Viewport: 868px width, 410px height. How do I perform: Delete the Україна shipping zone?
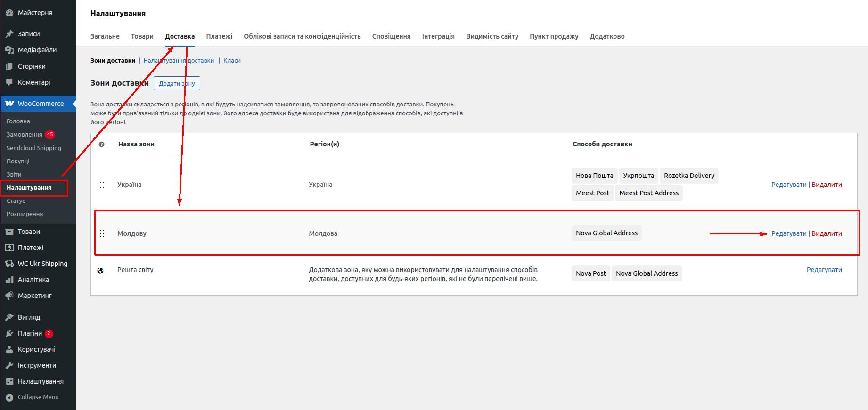827,185
